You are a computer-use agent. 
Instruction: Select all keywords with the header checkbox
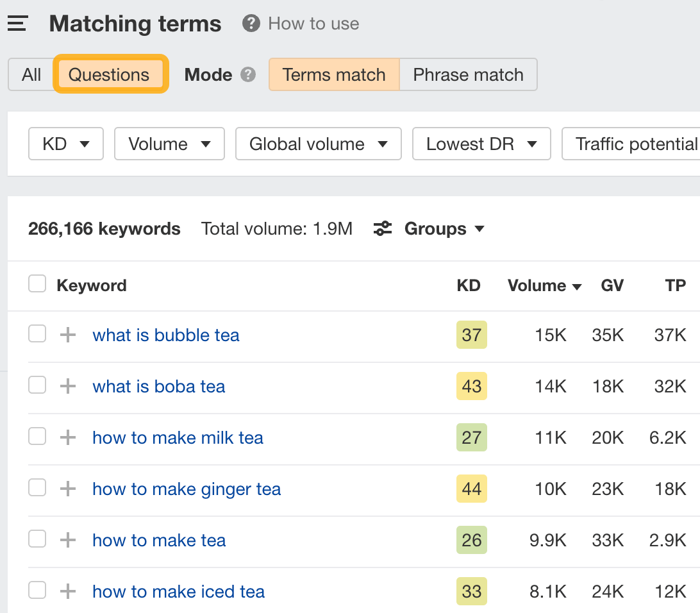point(37,283)
